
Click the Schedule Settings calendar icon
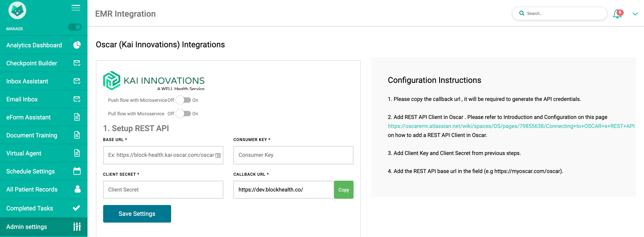click(77, 171)
